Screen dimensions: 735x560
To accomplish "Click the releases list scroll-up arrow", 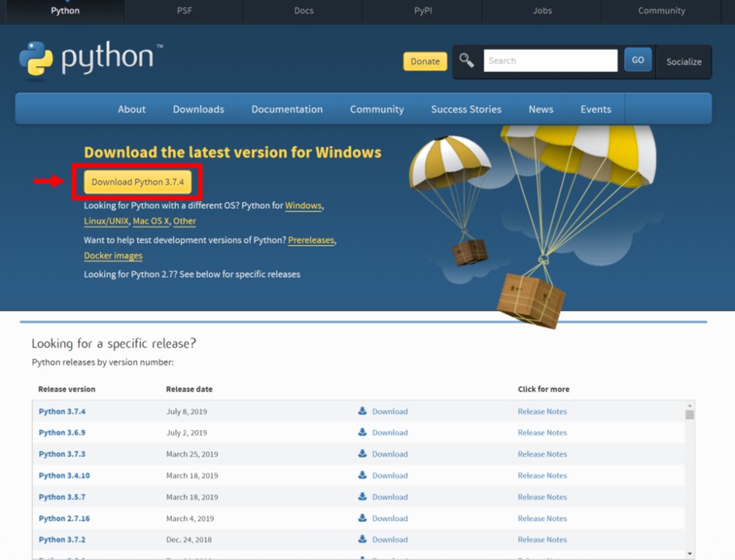I will click(689, 405).
